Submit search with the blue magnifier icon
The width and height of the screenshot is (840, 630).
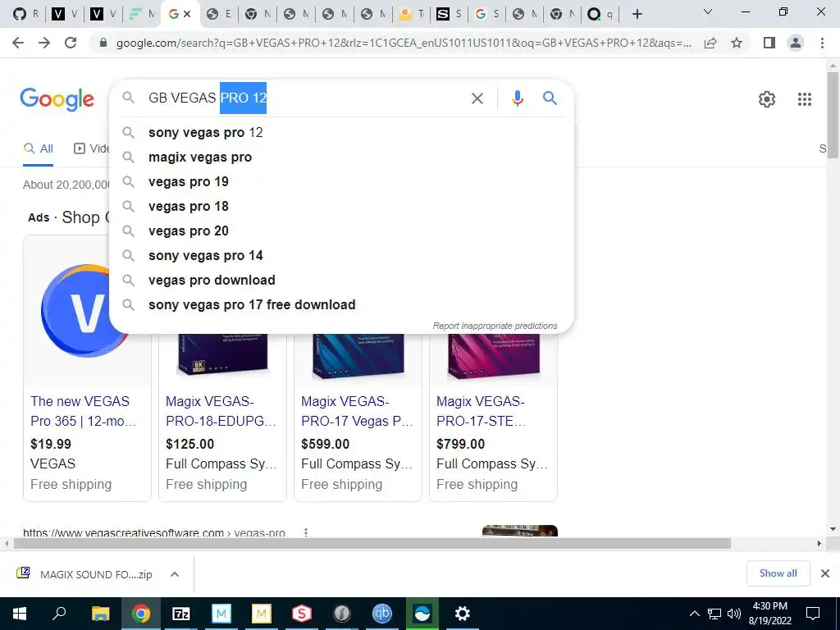pos(550,98)
